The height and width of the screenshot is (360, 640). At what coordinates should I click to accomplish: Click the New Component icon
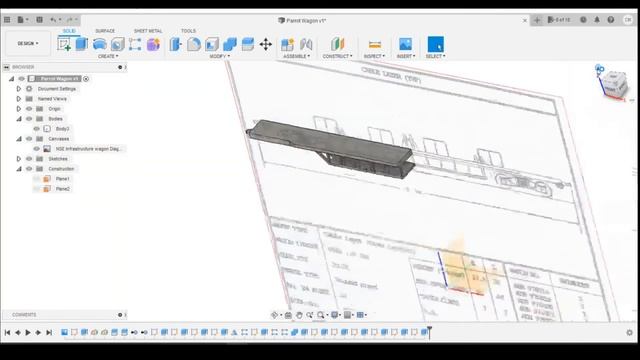(287, 44)
